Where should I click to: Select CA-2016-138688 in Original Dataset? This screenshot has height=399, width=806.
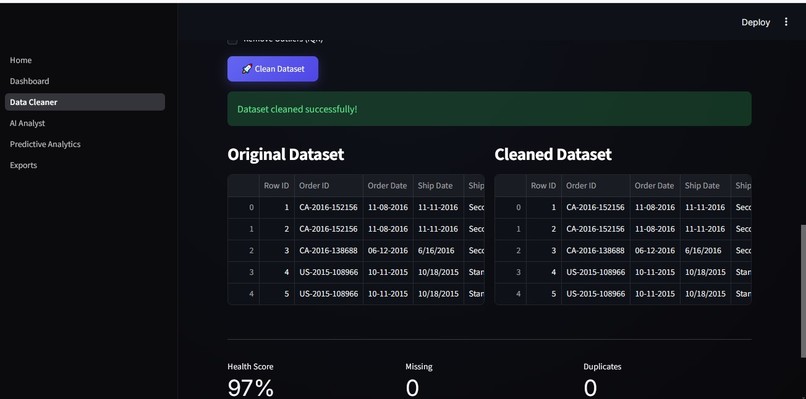pyautogui.click(x=328, y=250)
